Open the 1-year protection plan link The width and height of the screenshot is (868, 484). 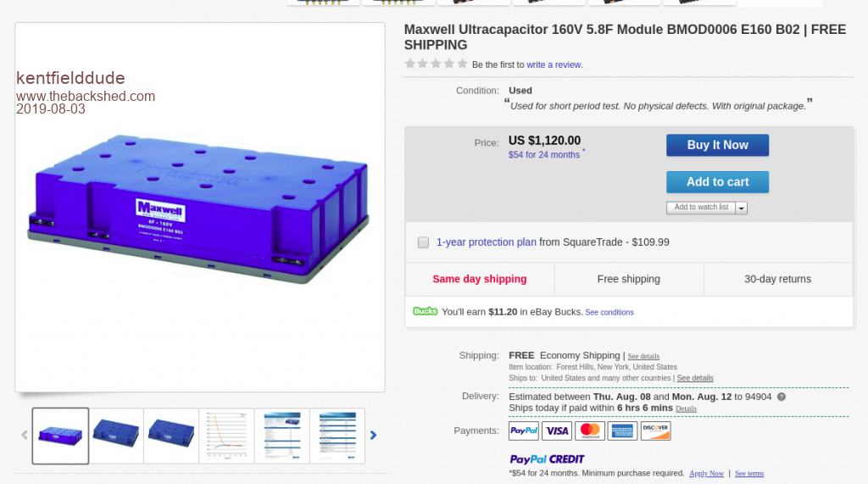point(486,242)
